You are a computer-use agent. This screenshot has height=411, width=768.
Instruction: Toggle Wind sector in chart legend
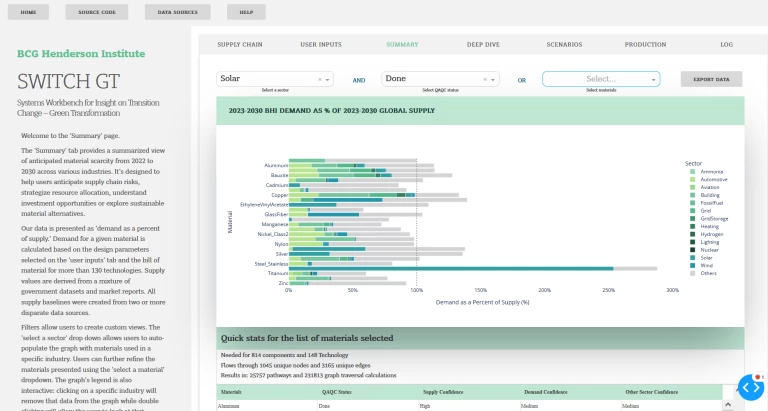(708, 266)
